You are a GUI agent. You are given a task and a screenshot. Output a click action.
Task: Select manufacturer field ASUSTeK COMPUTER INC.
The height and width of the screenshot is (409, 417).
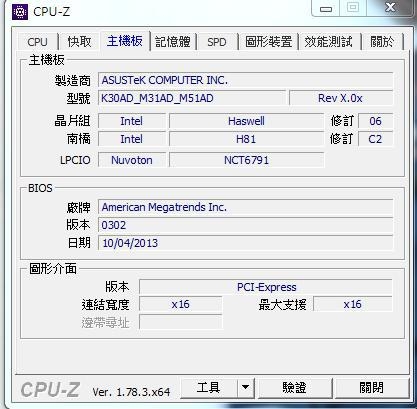coord(245,80)
